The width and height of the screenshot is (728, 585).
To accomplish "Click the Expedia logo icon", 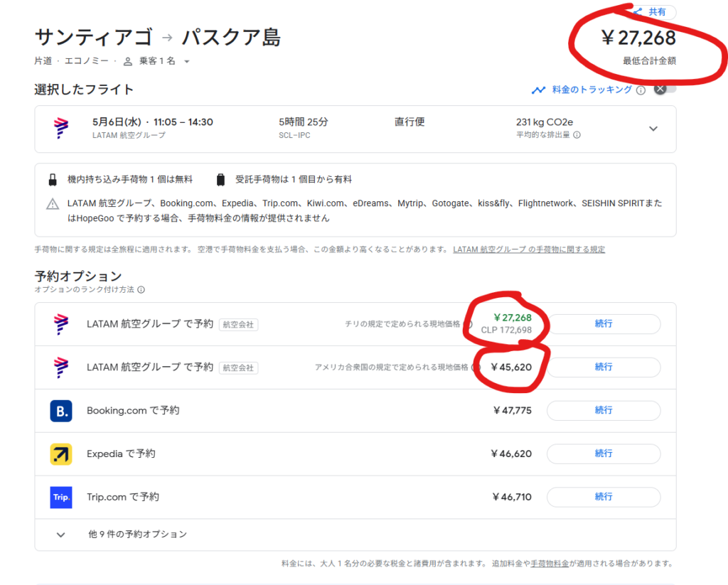I will pos(61,454).
